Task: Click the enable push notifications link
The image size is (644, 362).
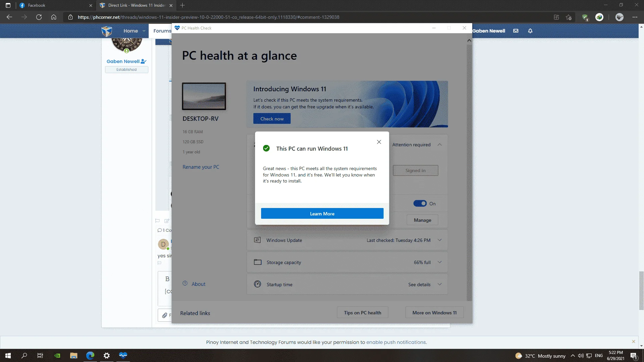Action: pos(396,342)
